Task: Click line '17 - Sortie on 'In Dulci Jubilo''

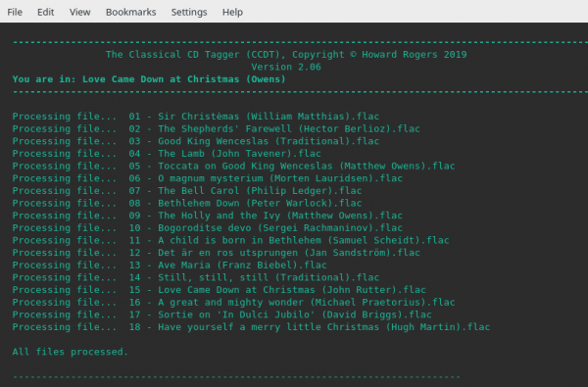Action: [x=222, y=314]
